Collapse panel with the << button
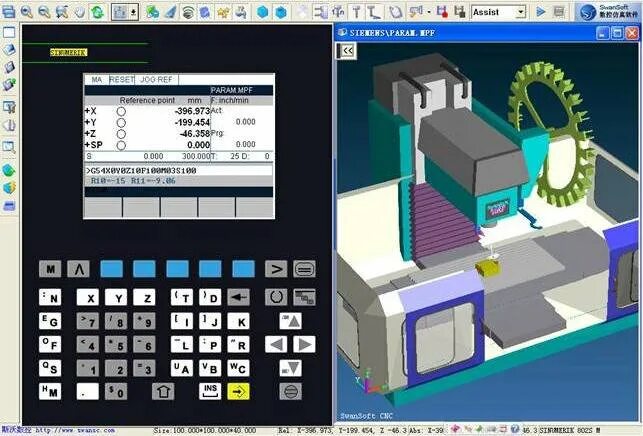 click(x=347, y=51)
